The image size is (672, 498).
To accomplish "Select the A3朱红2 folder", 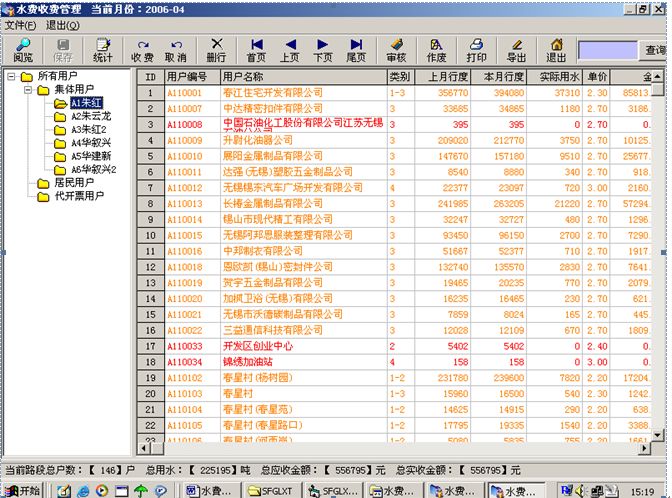I will (88, 129).
